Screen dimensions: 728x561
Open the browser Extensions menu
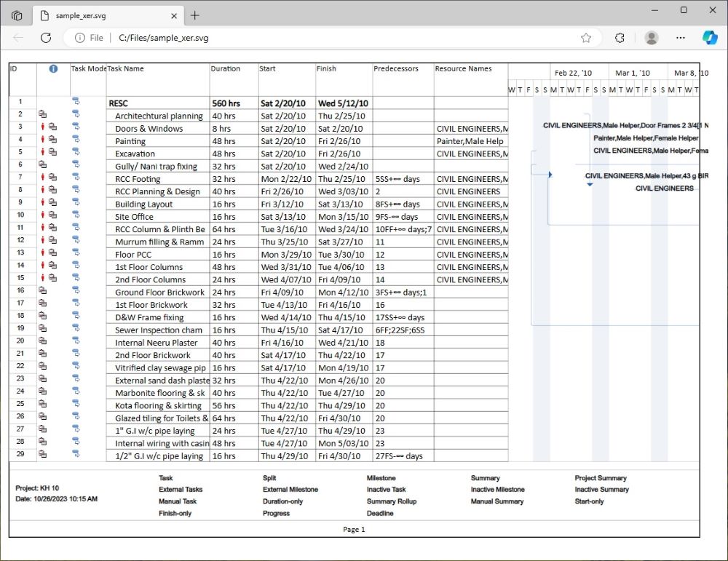(620, 38)
